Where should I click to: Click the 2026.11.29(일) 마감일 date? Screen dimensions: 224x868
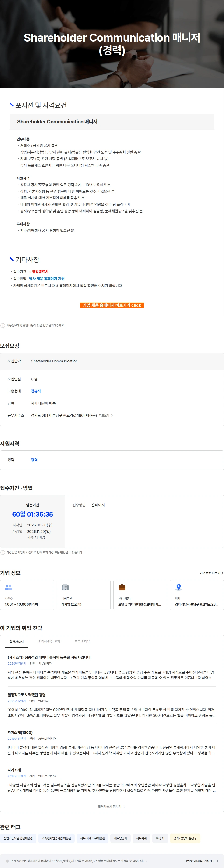pos(39,531)
